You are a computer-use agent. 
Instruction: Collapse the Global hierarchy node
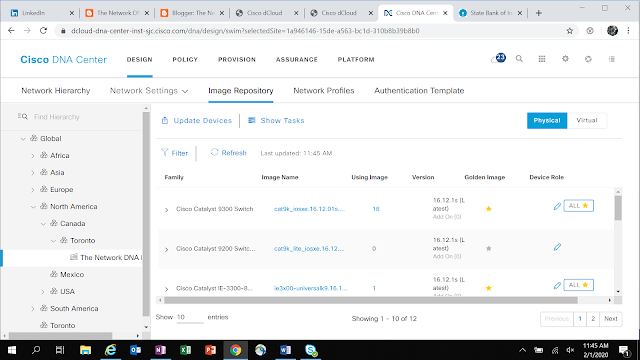coord(23,139)
